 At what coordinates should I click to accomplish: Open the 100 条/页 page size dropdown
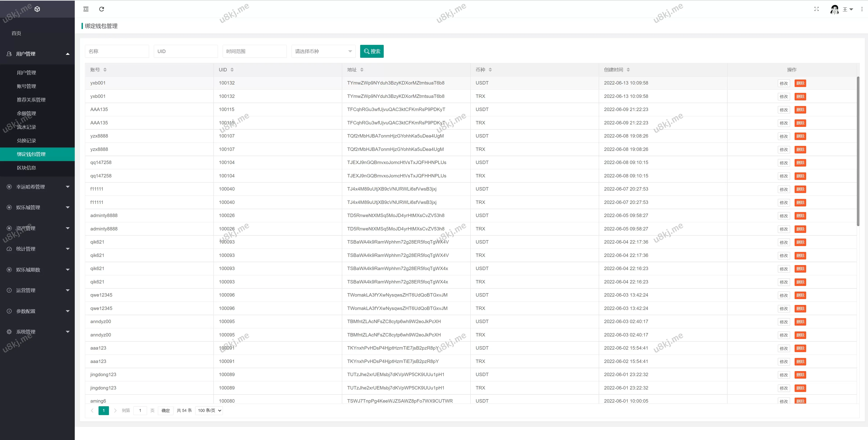[209, 410]
